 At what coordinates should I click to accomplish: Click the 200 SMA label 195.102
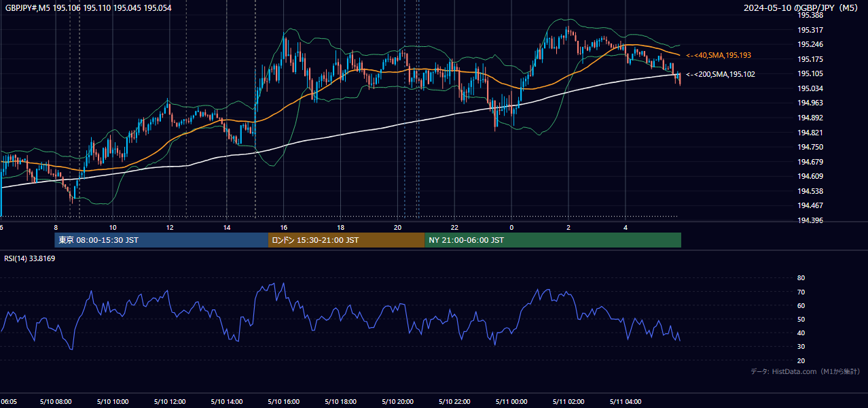pyautogui.click(x=720, y=74)
